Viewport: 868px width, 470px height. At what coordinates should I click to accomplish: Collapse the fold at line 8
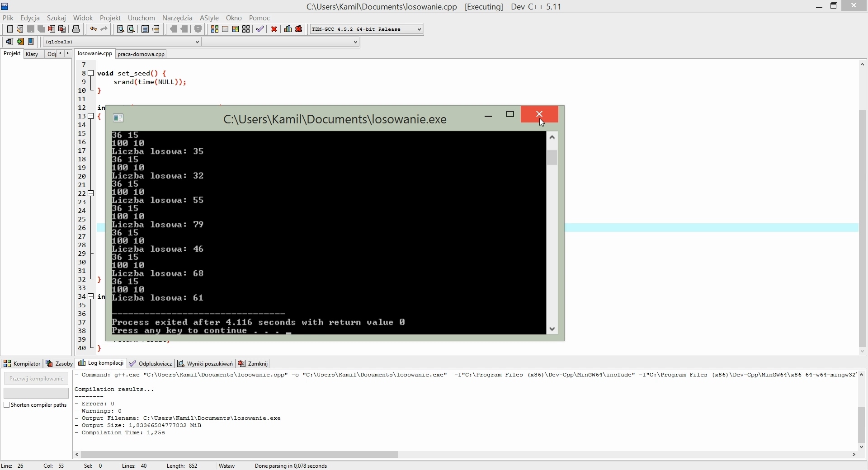tap(91, 73)
